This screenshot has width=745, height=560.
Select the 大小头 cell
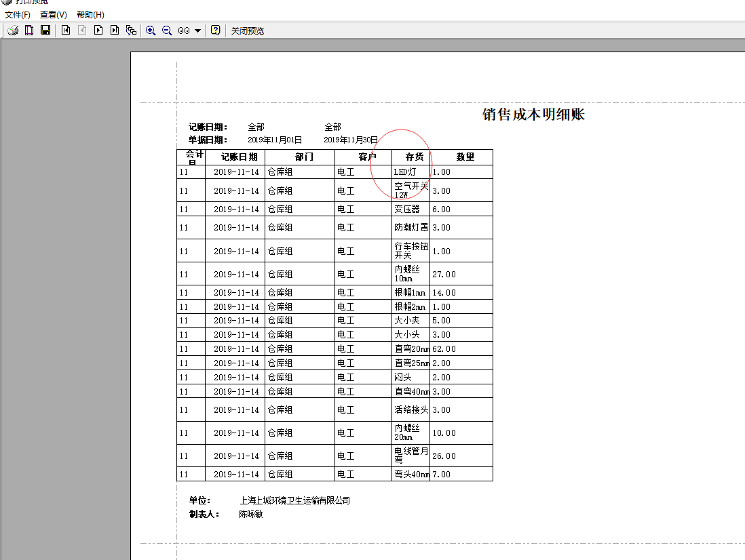[410, 335]
